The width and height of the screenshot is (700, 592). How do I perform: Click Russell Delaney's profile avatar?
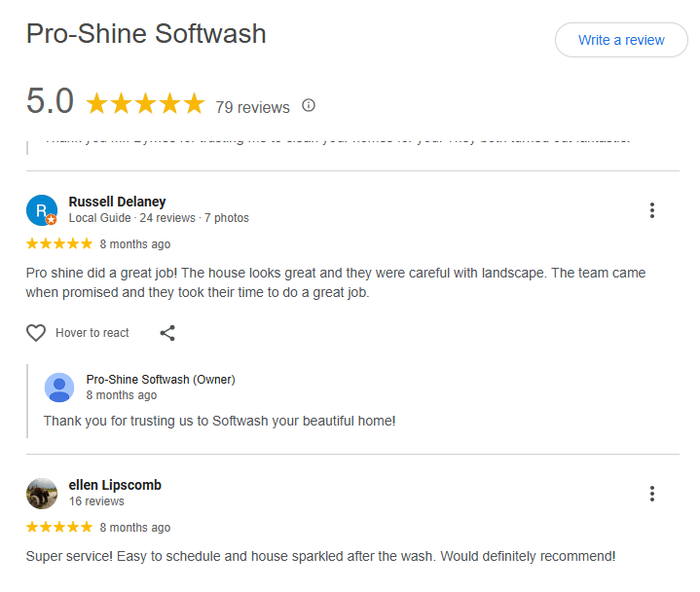tap(42, 209)
